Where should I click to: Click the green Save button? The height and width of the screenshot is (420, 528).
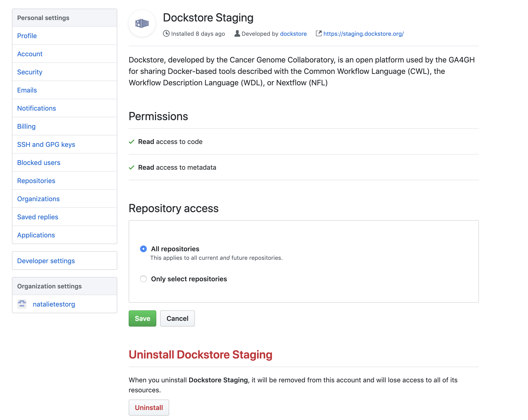[142, 318]
